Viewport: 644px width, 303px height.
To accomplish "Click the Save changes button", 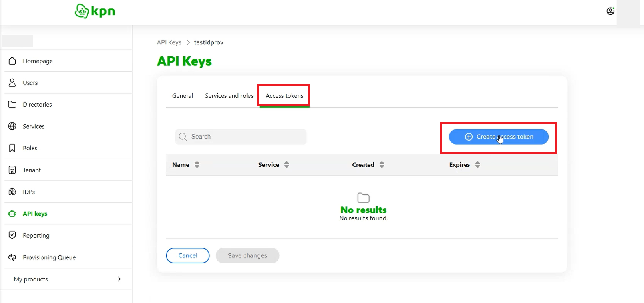I will coord(248,255).
